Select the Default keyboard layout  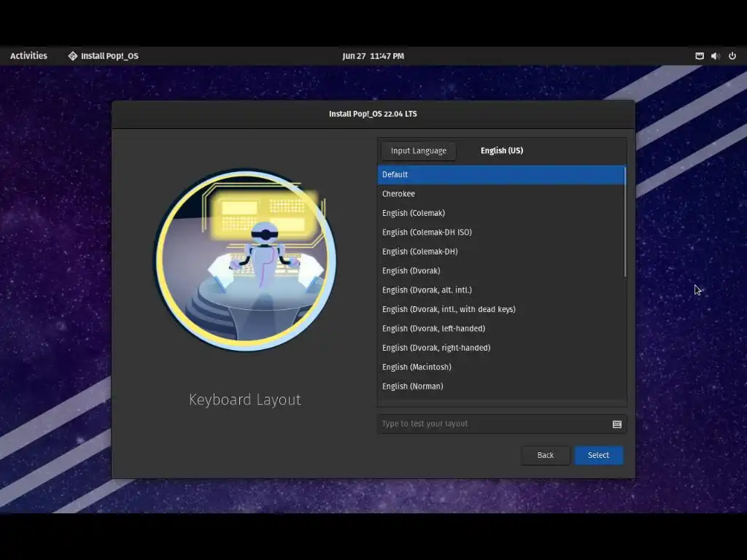point(501,174)
